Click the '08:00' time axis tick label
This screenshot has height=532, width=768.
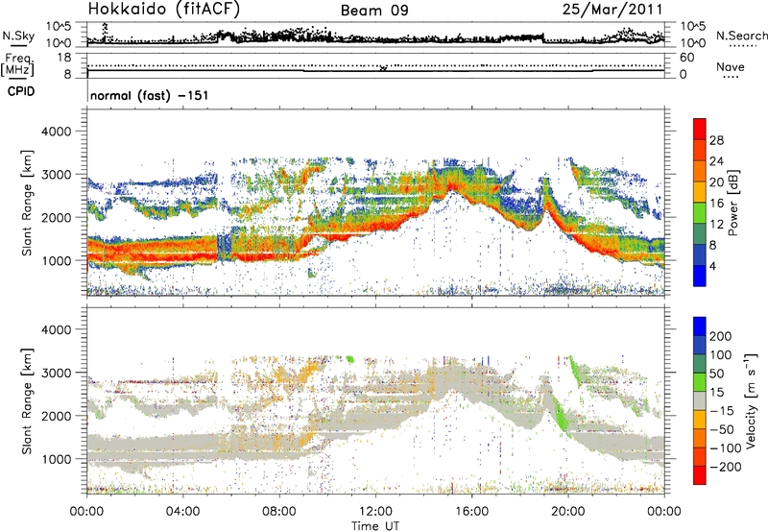[278, 512]
